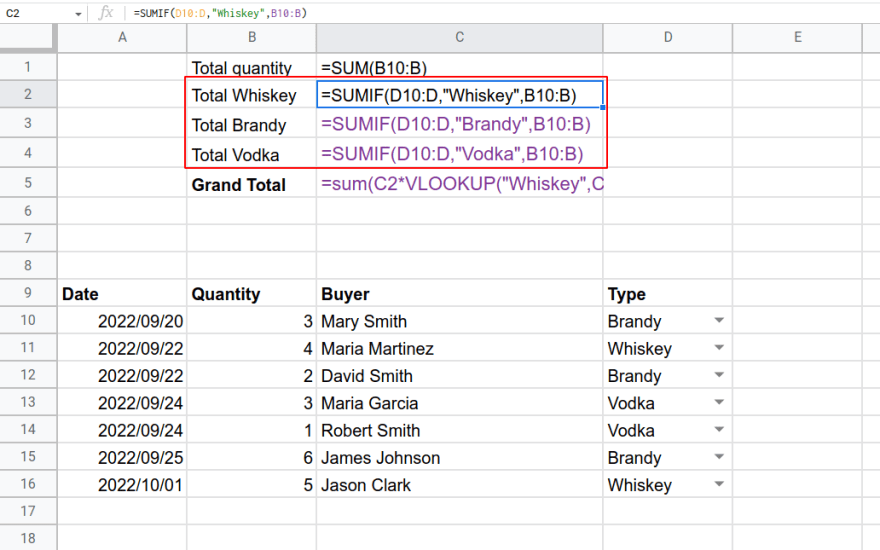Open Type dropdown for James Johnson row
Screen dimensions: 880x550
coord(719,457)
